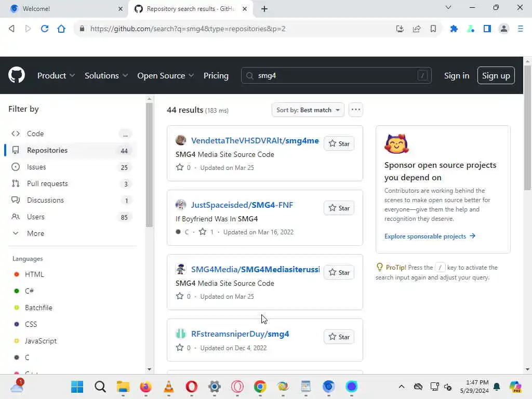Show hidden system tray icons

(x=402, y=387)
